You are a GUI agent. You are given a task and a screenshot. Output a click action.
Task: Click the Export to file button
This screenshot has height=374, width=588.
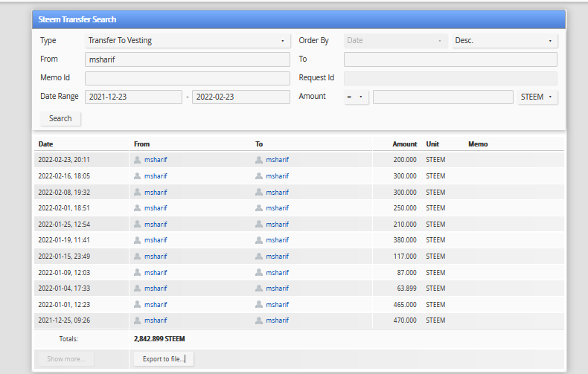click(164, 358)
